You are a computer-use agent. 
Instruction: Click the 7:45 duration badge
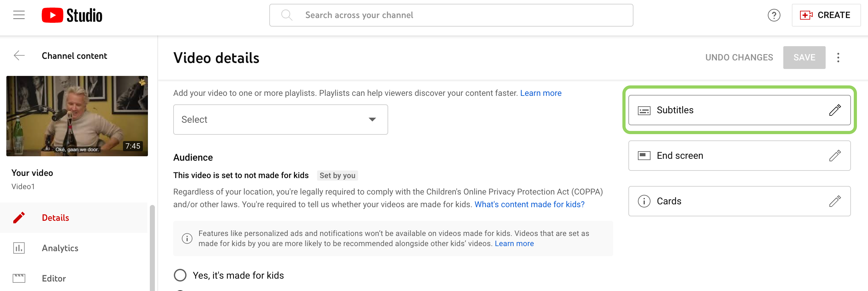click(133, 146)
